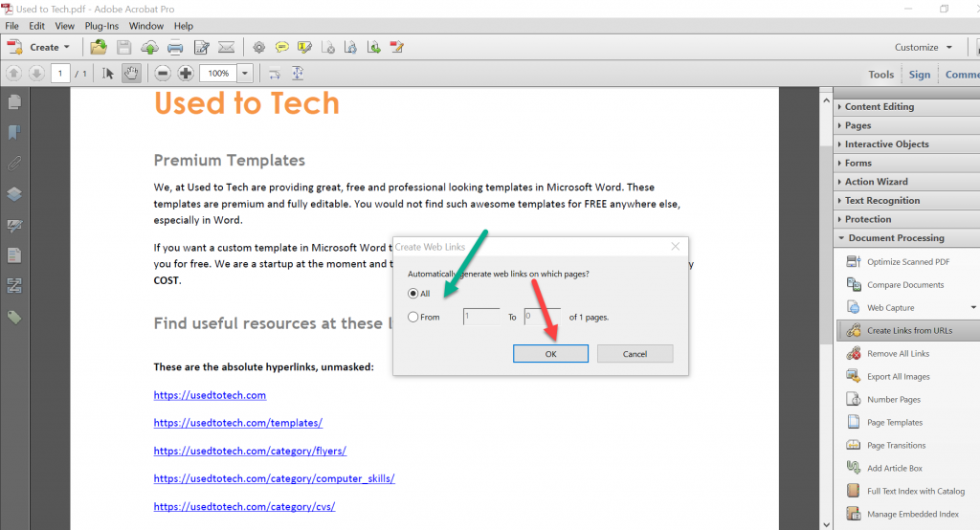Screen dimensions: 980x530
Task: Click the fit width scrolling icon
Action: point(275,73)
